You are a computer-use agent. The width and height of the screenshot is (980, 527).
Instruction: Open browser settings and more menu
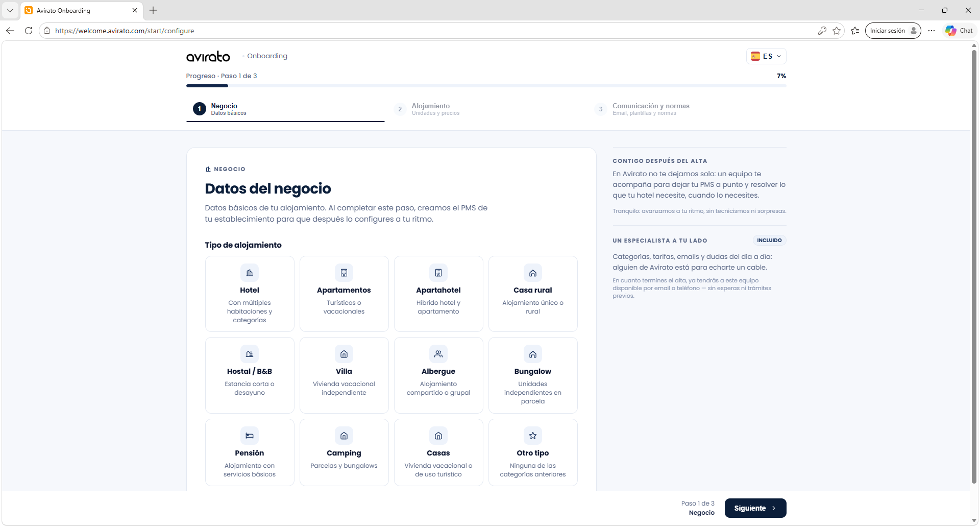[x=932, y=31]
